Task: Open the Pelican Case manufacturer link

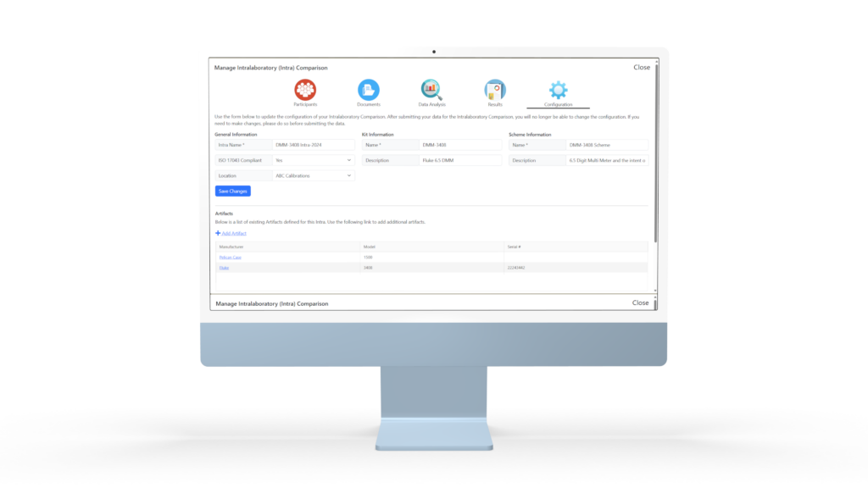Action: [230, 257]
